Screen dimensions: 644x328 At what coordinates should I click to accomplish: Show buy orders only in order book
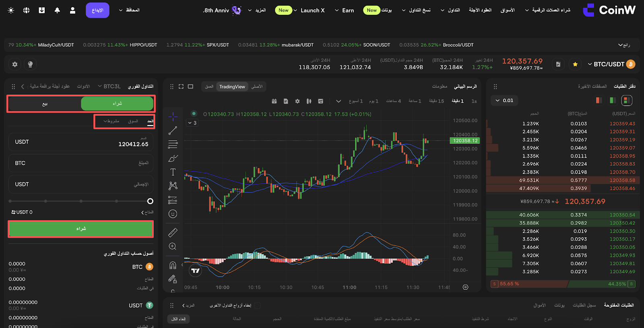point(613,100)
